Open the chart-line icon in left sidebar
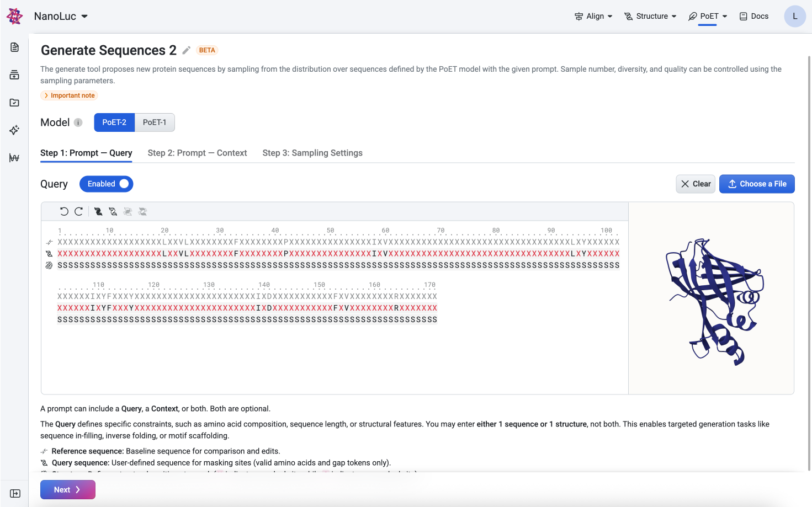This screenshot has height=507, width=812. [x=14, y=158]
